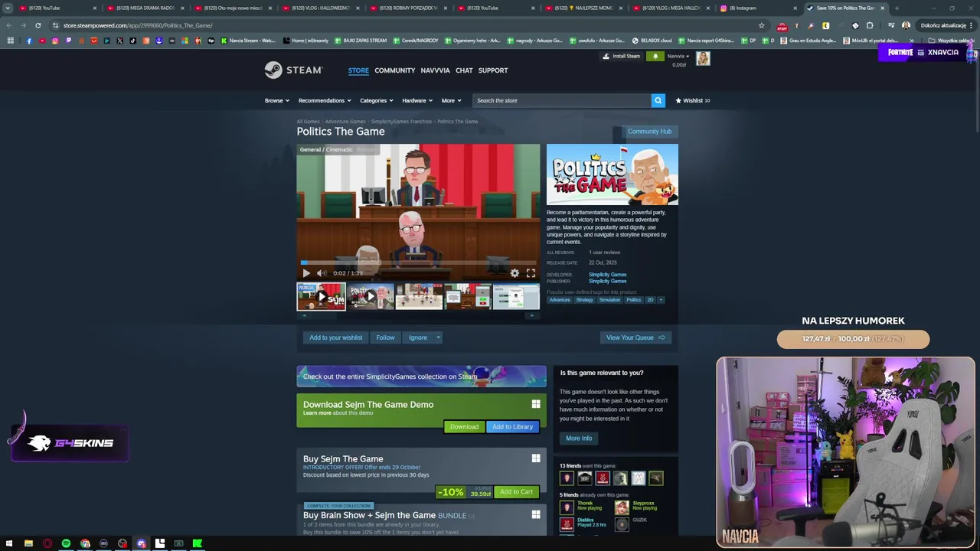Open File Explorer from the taskbar
This screenshot has width=980, height=551.
coord(28,543)
